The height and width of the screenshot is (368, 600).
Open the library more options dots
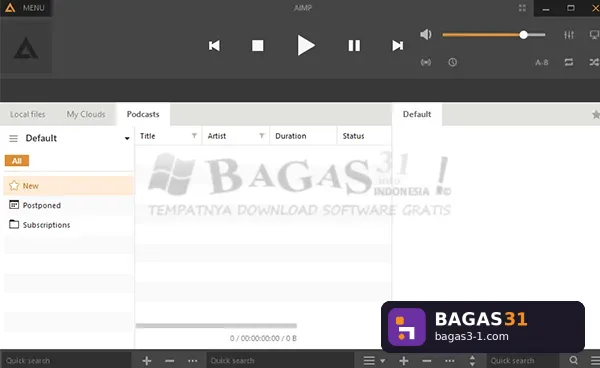192,360
